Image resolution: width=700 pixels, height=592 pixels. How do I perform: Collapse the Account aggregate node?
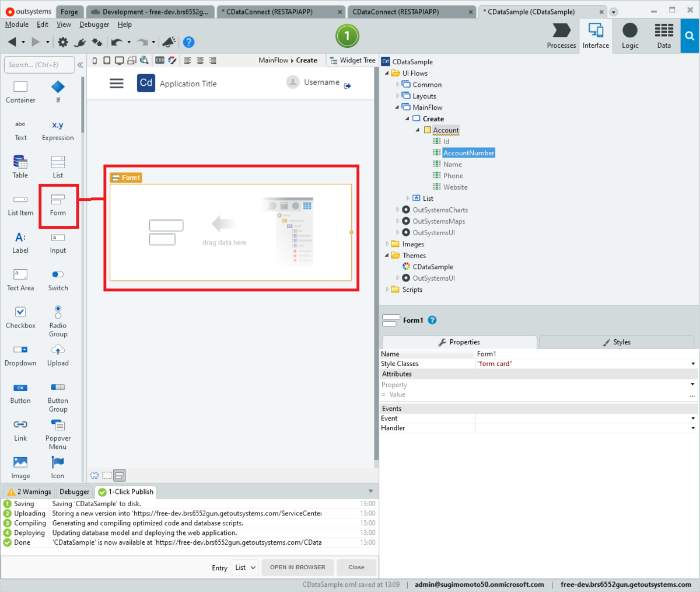418,130
